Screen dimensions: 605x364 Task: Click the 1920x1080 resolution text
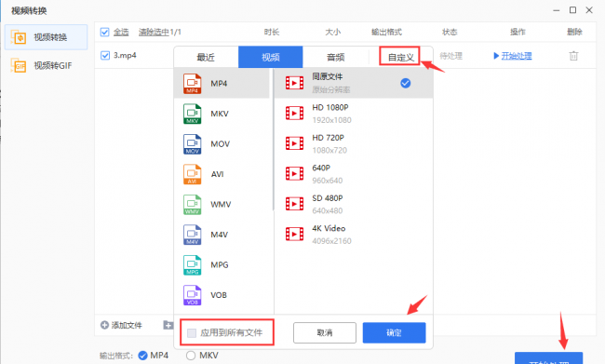pyautogui.click(x=332, y=120)
